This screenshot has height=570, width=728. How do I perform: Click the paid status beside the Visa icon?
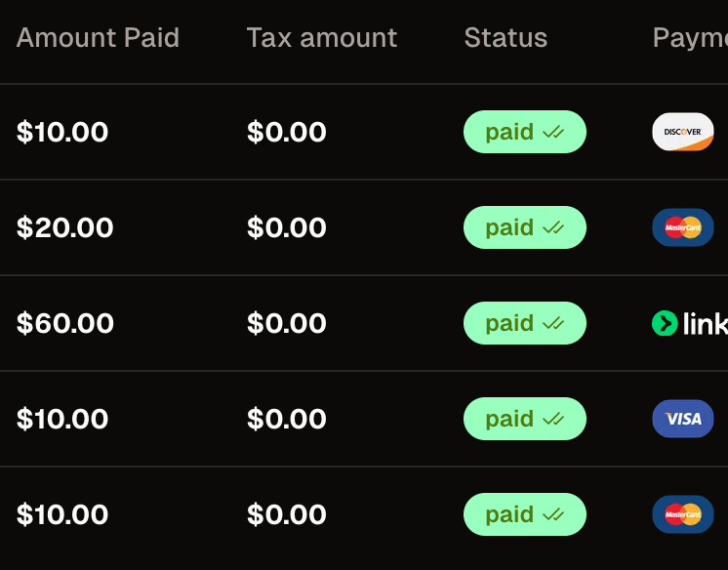[524, 419]
